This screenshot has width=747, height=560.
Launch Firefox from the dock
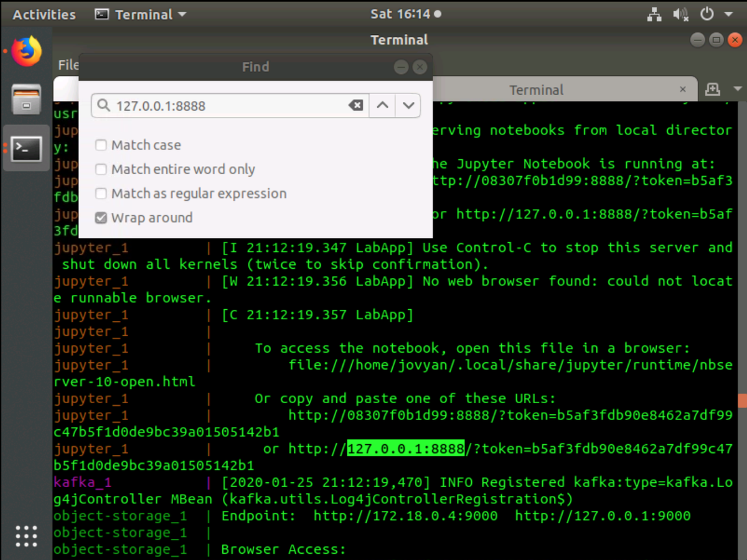click(x=26, y=50)
